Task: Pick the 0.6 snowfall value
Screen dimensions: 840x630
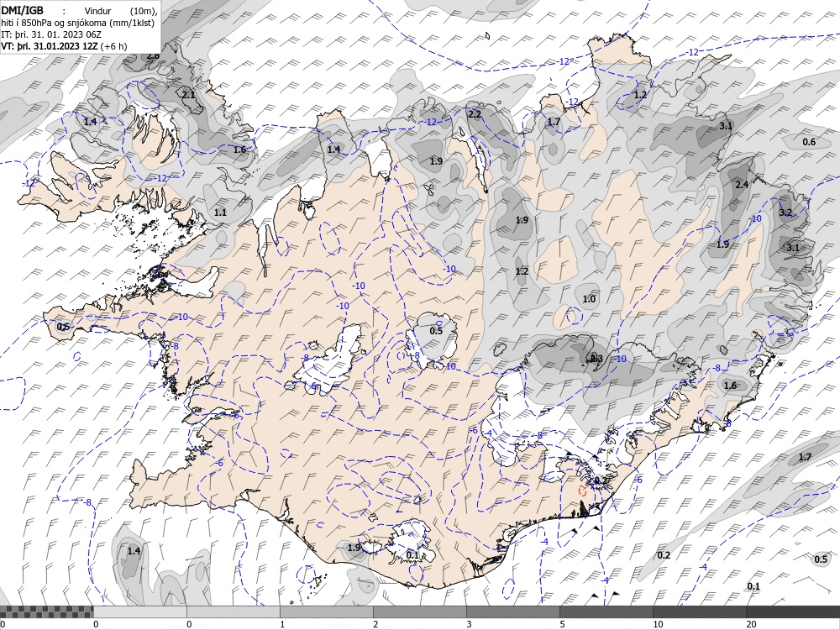Action: (x=809, y=142)
